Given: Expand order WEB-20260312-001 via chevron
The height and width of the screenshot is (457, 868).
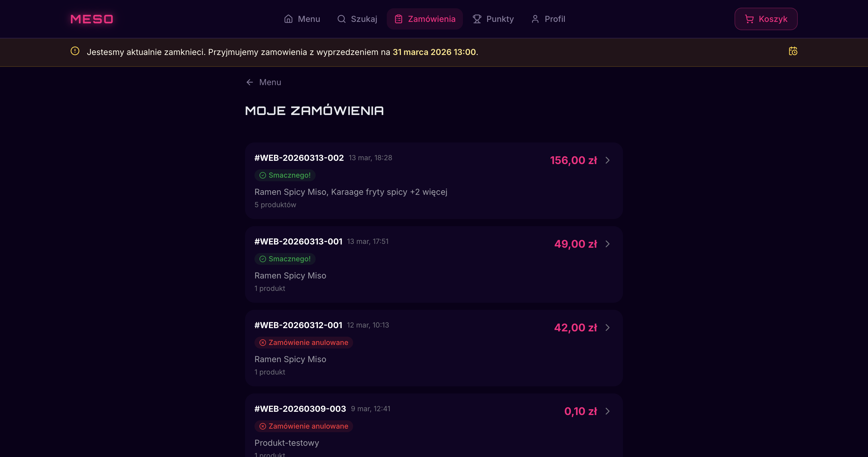Looking at the screenshot, I should click(x=608, y=328).
